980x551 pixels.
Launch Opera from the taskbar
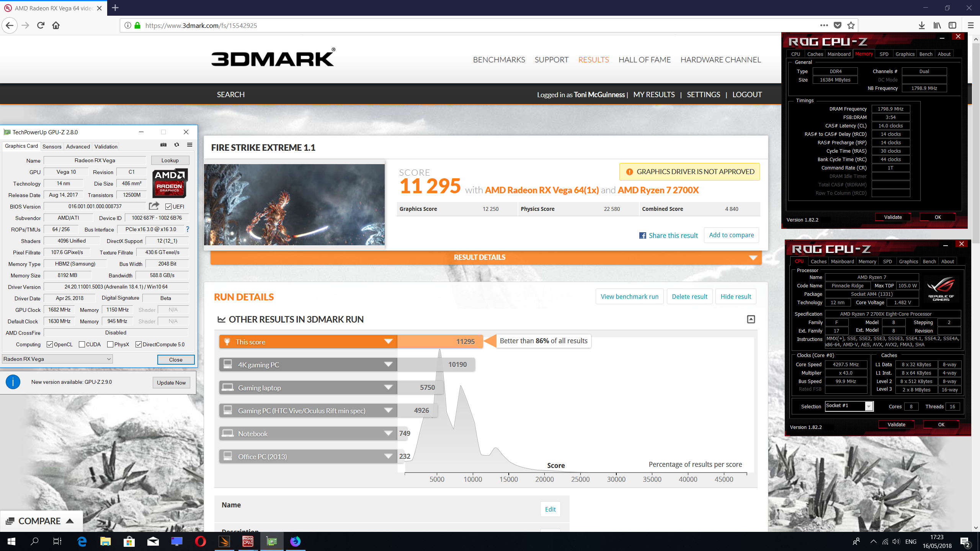tap(200, 541)
